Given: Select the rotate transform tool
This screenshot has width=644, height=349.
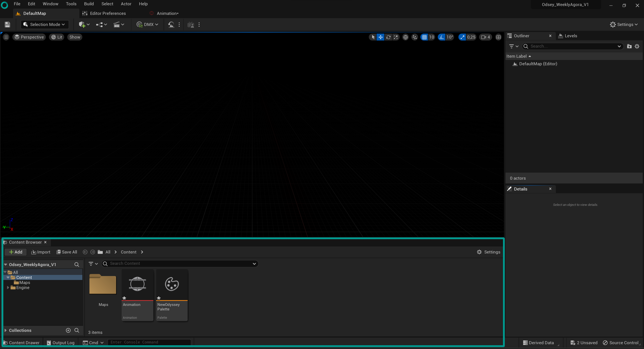Looking at the screenshot, I should tap(388, 37).
